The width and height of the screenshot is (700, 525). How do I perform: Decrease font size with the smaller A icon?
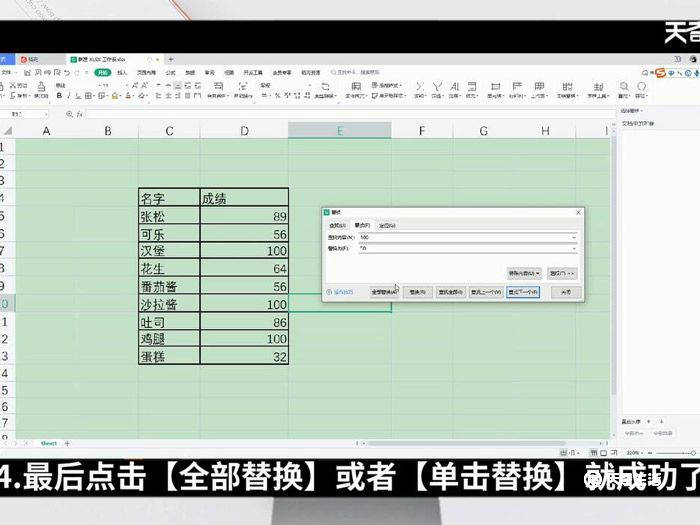(x=145, y=85)
